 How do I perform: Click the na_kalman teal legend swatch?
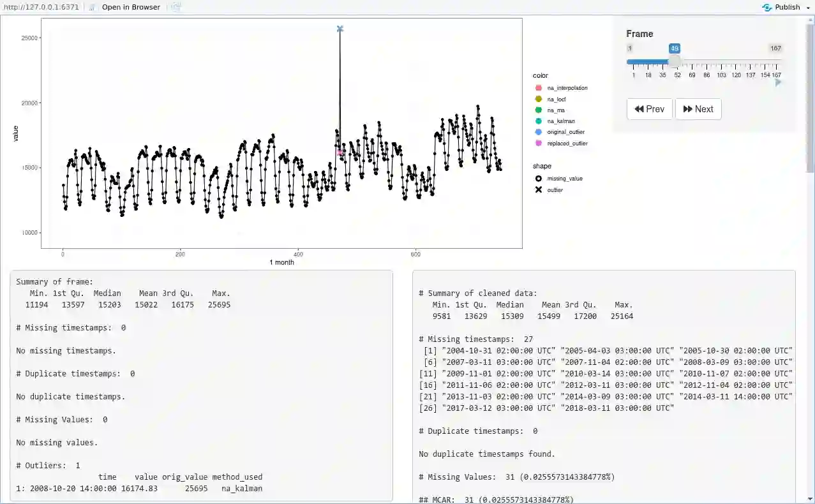(x=538, y=121)
